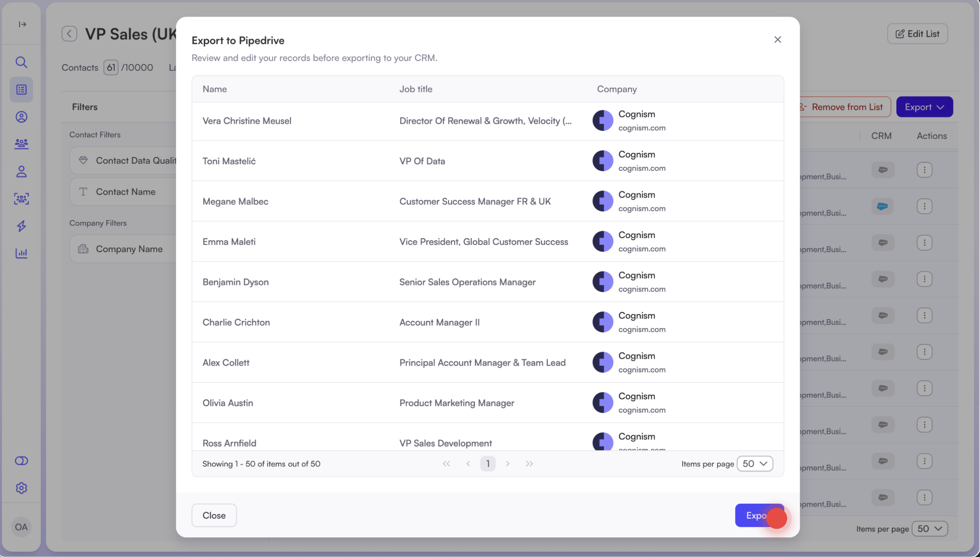Jump to last page in pagination
980x557 pixels.
529,464
